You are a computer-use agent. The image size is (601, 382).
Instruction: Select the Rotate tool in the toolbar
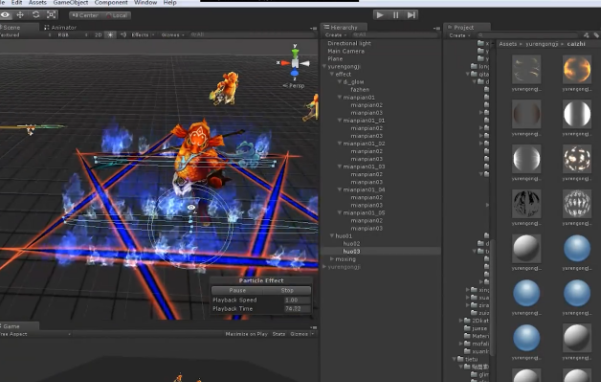36,15
